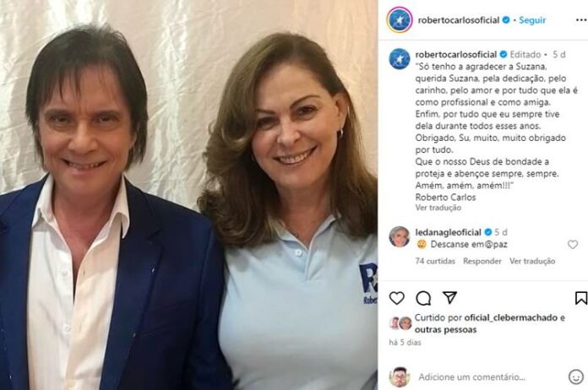The image size is (588, 390).
Task: Open the 74 curtidas likes list
Action: click(x=435, y=262)
